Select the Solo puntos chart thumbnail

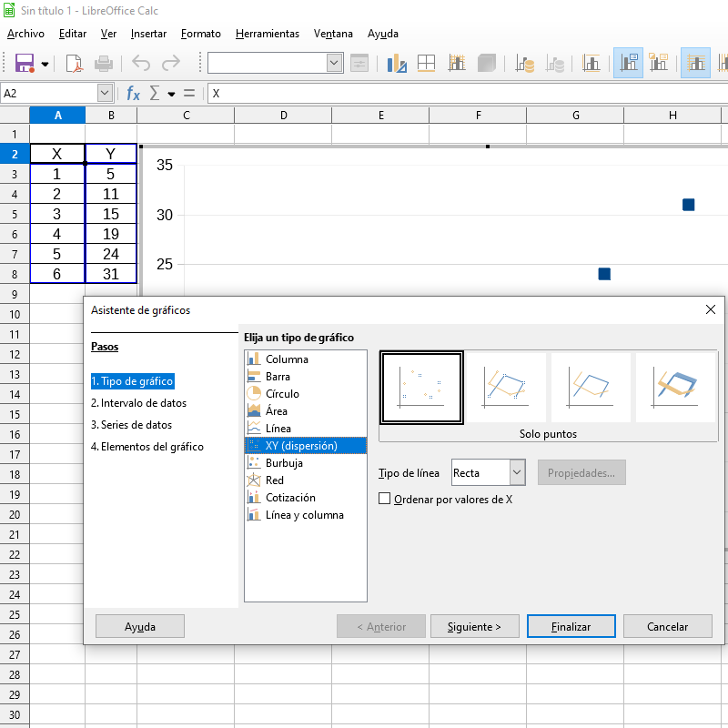(x=421, y=388)
